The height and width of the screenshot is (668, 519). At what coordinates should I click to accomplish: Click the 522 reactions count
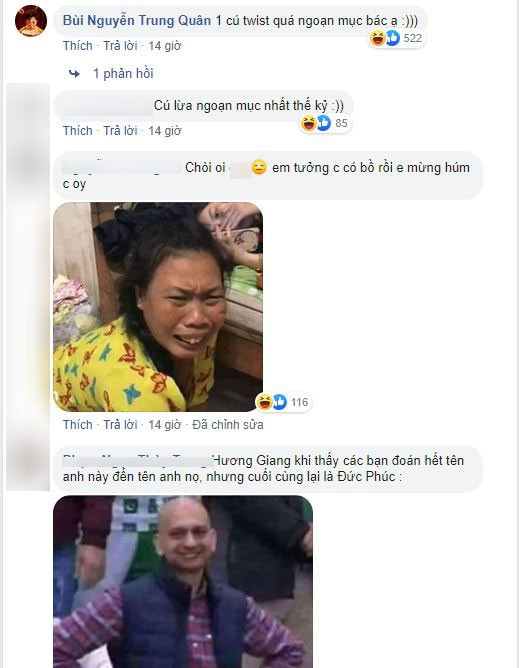pyautogui.click(x=412, y=38)
